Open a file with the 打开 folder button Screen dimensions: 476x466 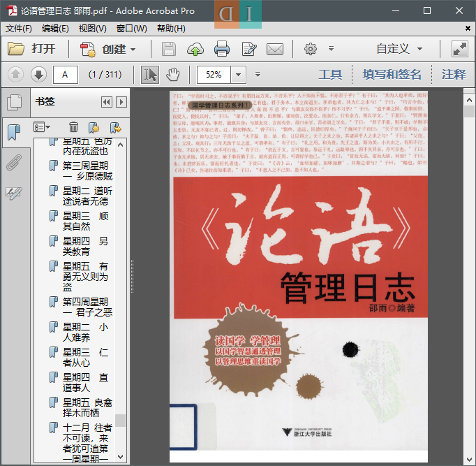click(31, 49)
